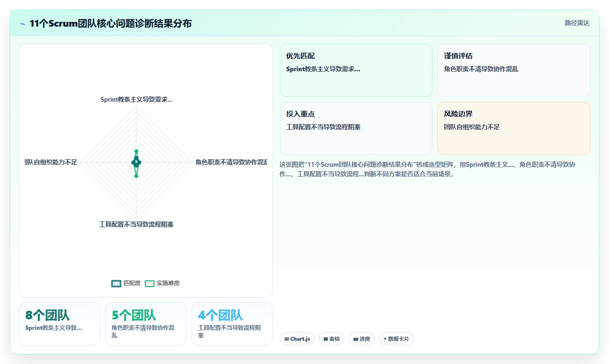609x364 pixels.
Task: Click the 路径雷达 label in the header
Action: 577,23
